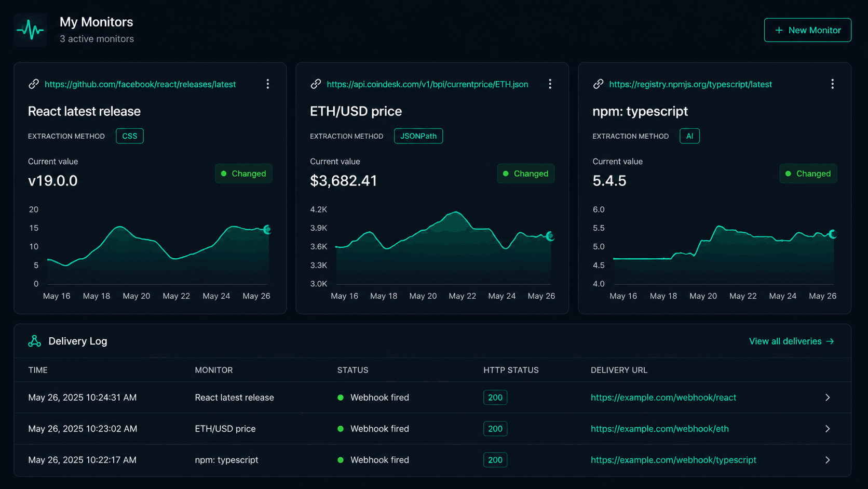Open the example.com/webhook/typescript delivery URL
The image size is (868, 489).
tap(673, 460)
